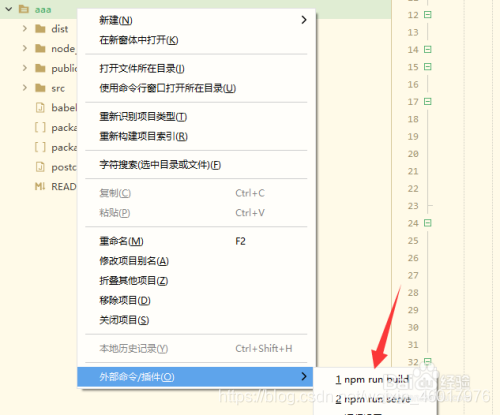Image resolution: width=500 pixels, height=415 pixels.
Task: Run 1 npm run build
Action: click(375, 380)
